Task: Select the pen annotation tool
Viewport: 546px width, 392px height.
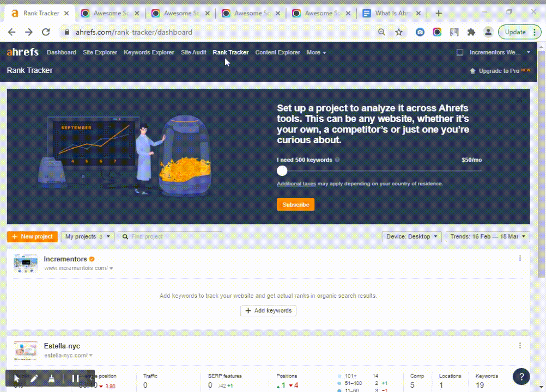Action: [34, 378]
